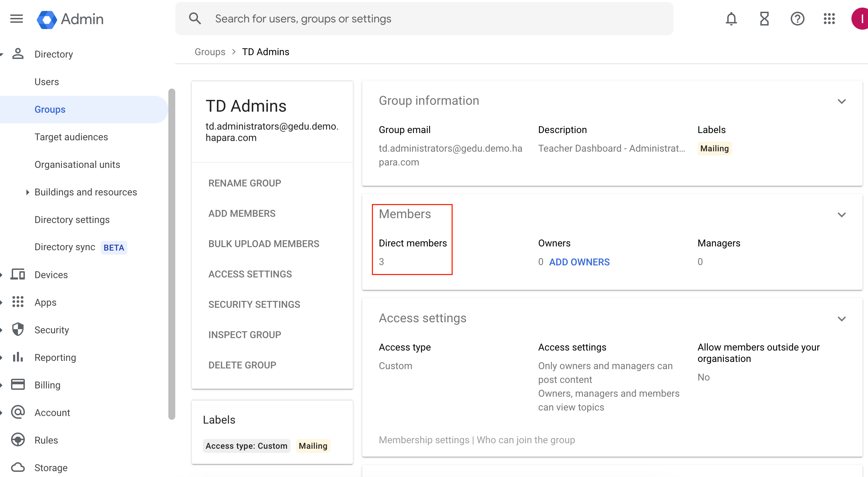This screenshot has height=477, width=868.
Task: Open Target audiences in the sidebar
Action: point(71,137)
